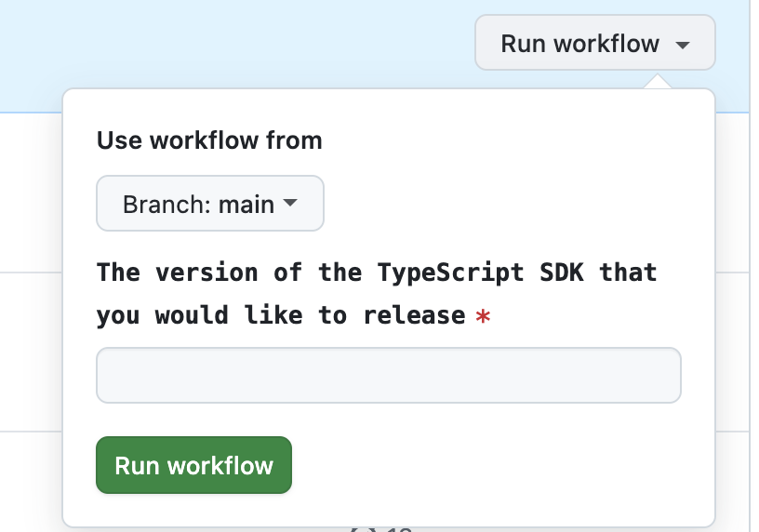
Task: Click the word 'Branch:' in the selector
Action: pos(167,204)
